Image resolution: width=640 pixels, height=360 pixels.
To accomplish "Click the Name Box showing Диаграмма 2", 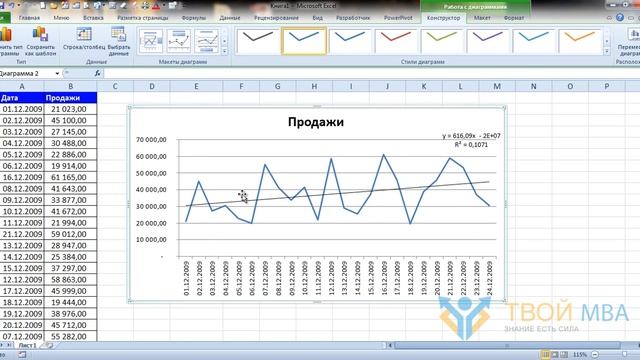I will pos(27,73).
